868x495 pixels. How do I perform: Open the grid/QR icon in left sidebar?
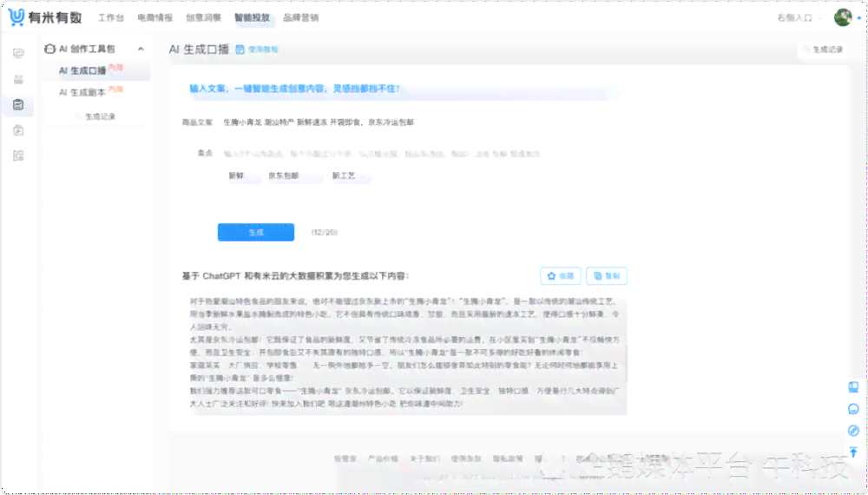pyautogui.click(x=18, y=155)
